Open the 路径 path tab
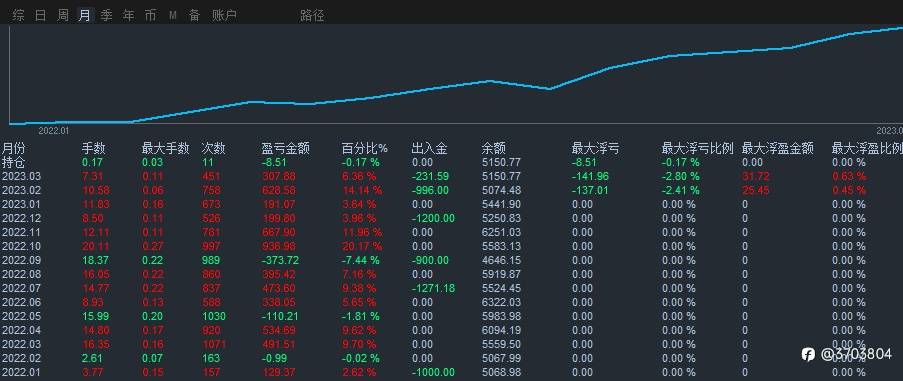903x381 pixels. pos(312,16)
